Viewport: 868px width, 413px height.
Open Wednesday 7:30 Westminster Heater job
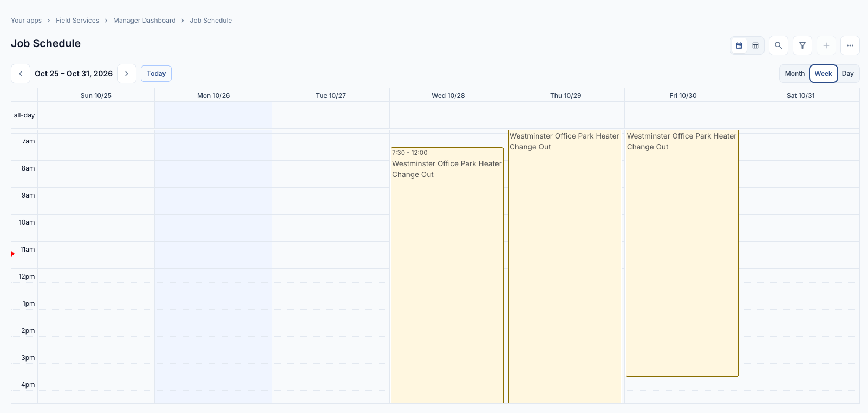click(x=447, y=275)
